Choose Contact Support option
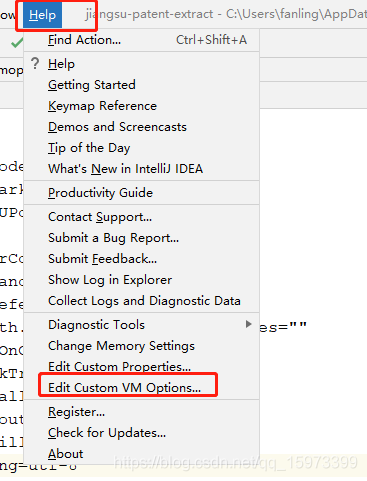 pos(142,217)
